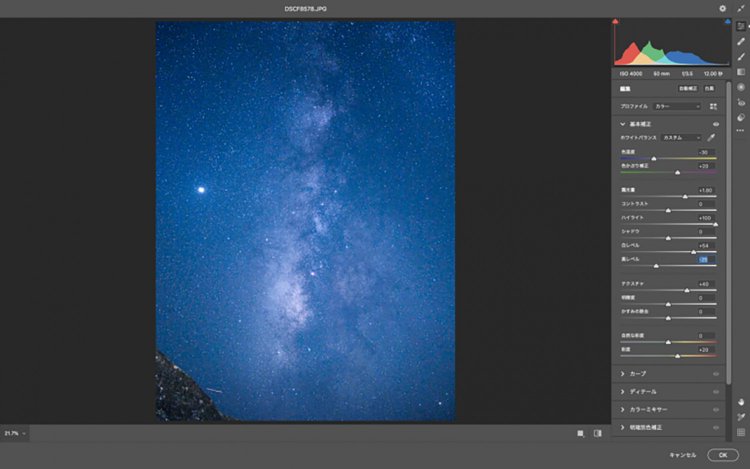Click the 露光量 slider handle
Screen dimensions: 750x469
(x=685, y=197)
